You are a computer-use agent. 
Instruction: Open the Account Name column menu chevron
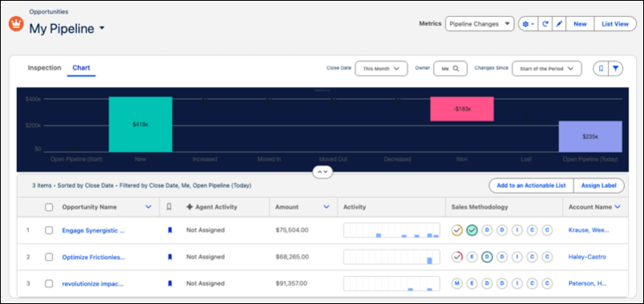[618, 207]
